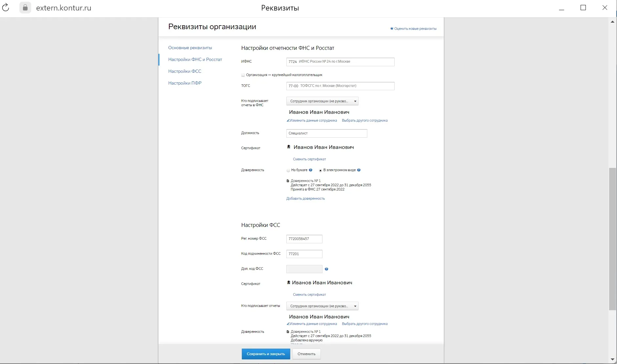Click help icon beside Доп. код ФСС
617x364 pixels.
tap(326, 269)
